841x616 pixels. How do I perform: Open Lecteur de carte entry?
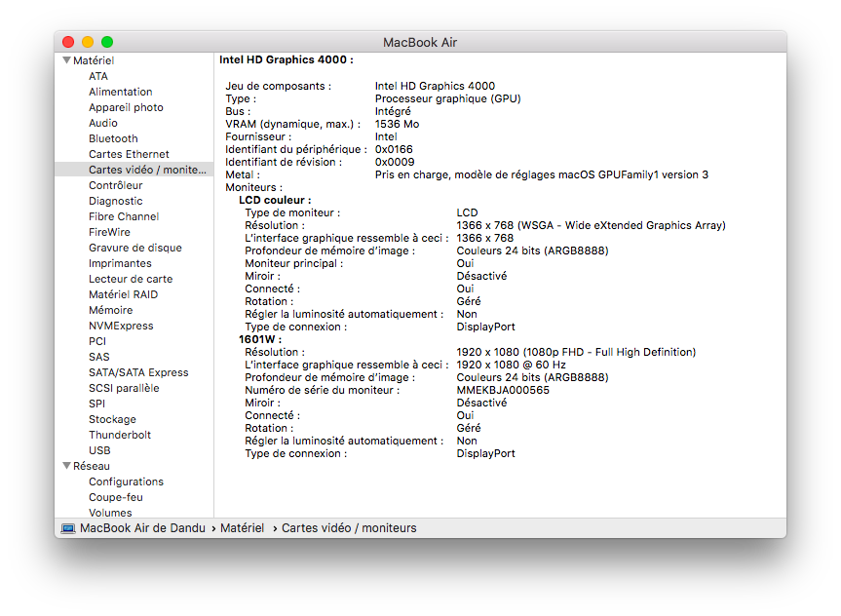coord(131,279)
